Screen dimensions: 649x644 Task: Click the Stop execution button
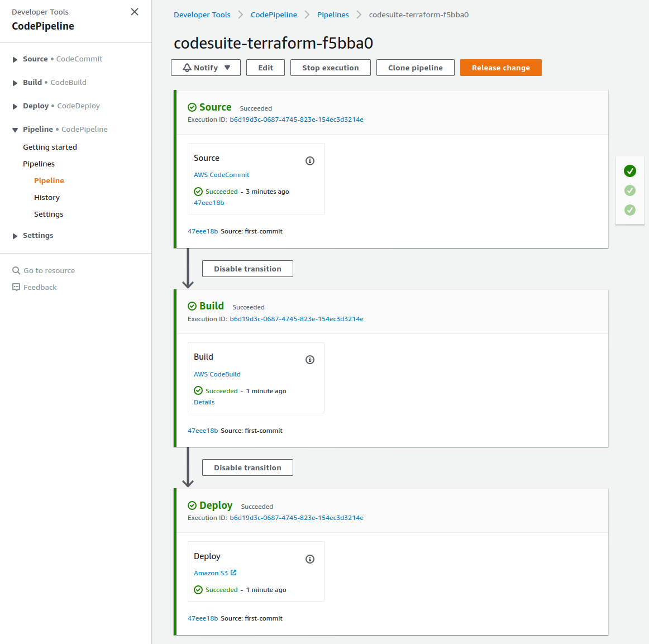[330, 68]
